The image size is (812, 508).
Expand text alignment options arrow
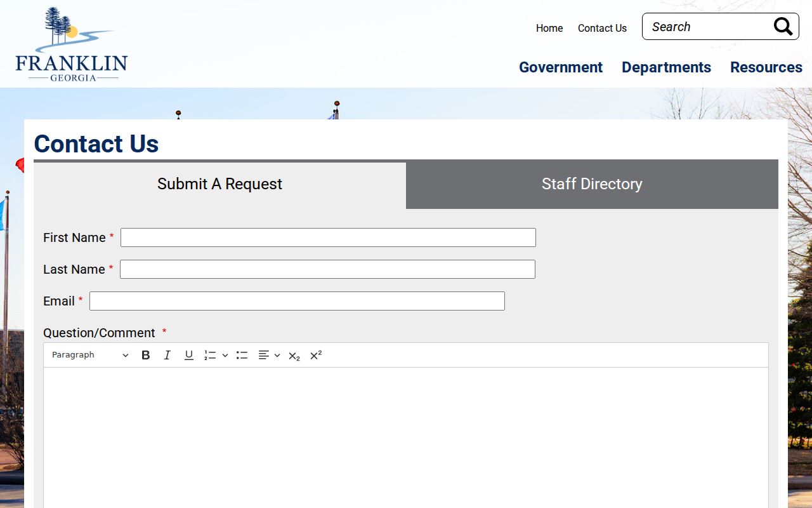click(277, 355)
